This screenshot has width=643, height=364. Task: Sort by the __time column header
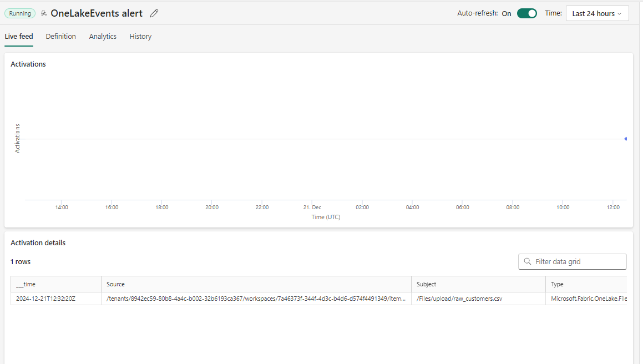tap(56, 284)
